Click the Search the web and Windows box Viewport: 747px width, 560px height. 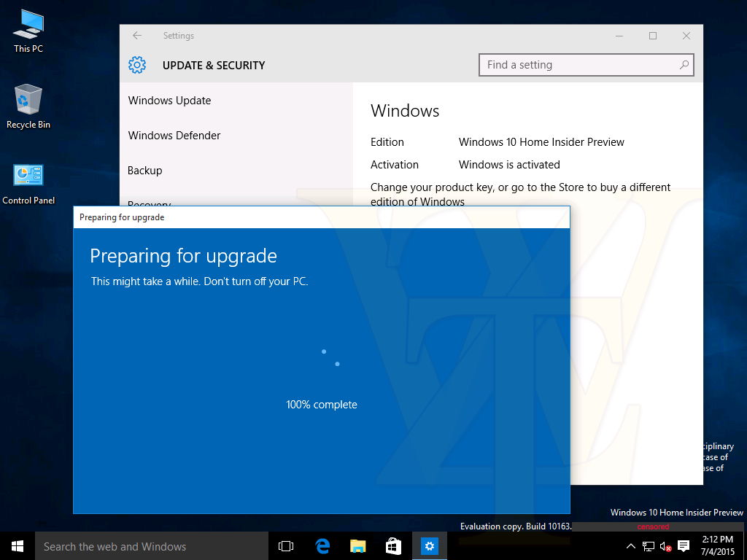152,545
